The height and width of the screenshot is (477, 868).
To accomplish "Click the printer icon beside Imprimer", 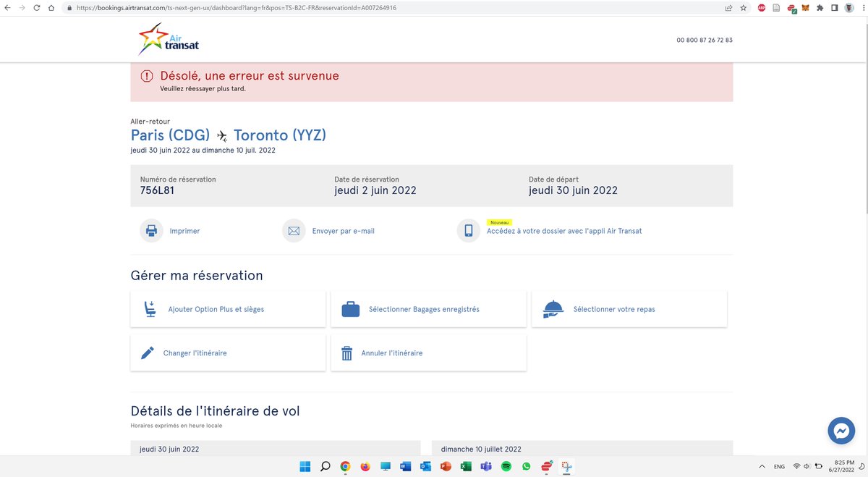I will [151, 231].
